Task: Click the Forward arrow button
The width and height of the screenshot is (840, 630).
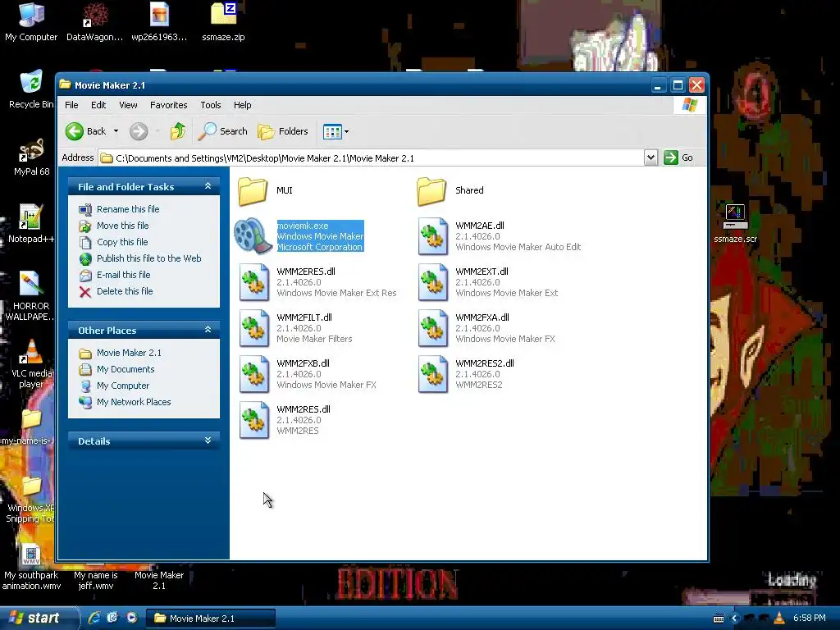Action: point(139,131)
